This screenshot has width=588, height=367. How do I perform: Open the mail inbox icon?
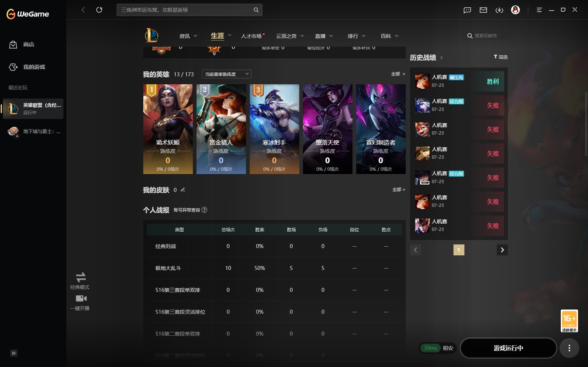coord(483,10)
